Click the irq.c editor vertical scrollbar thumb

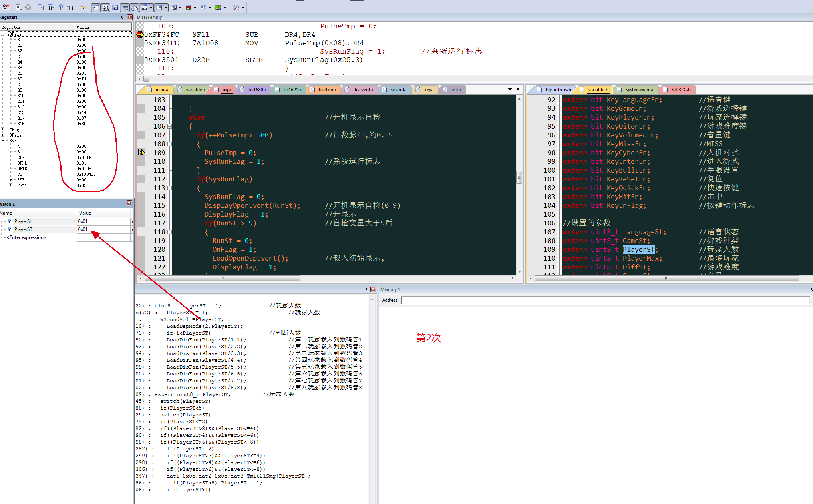[x=519, y=177]
